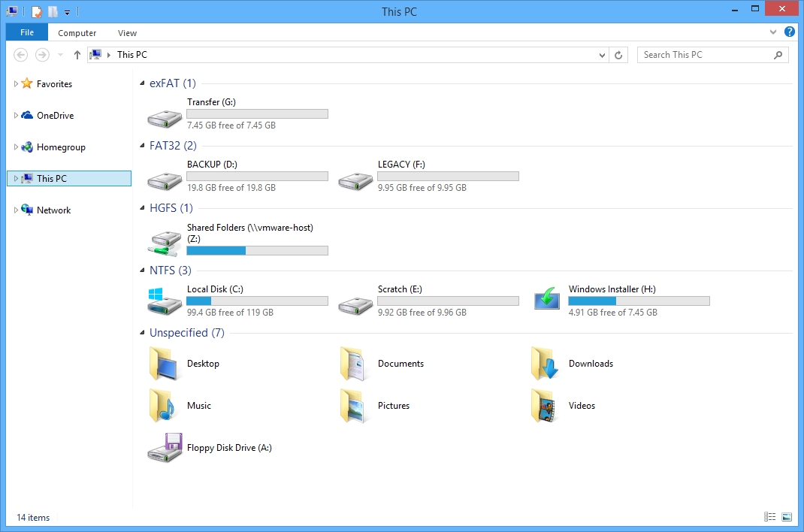The image size is (804, 532).
Task: Click the Back navigation button
Action: (20, 55)
